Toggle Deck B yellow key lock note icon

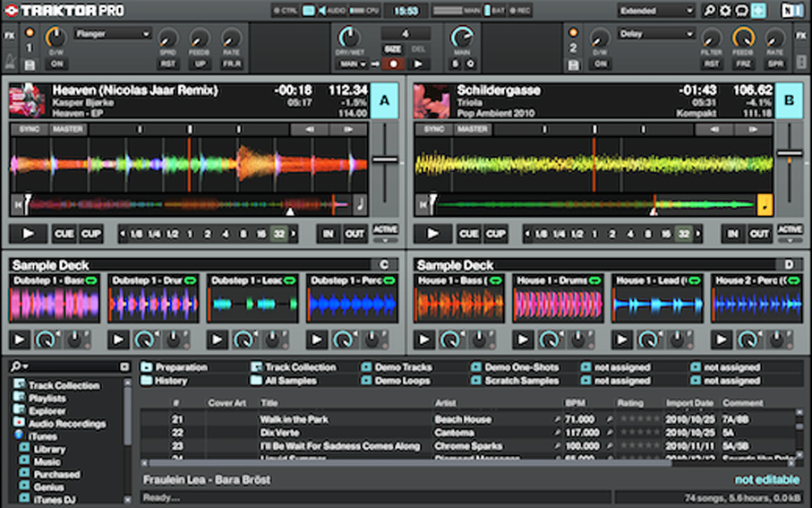pyautogui.click(x=765, y=205)
